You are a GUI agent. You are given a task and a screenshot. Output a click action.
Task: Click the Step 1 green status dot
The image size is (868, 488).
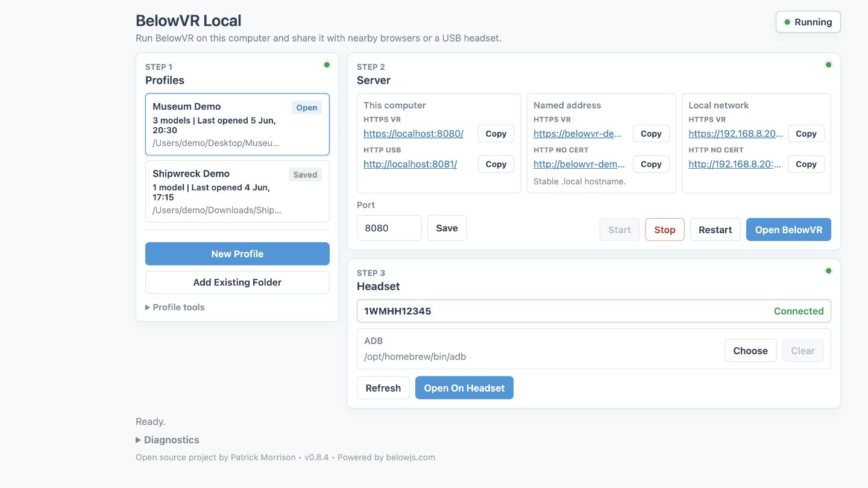[x=327, y=64]
